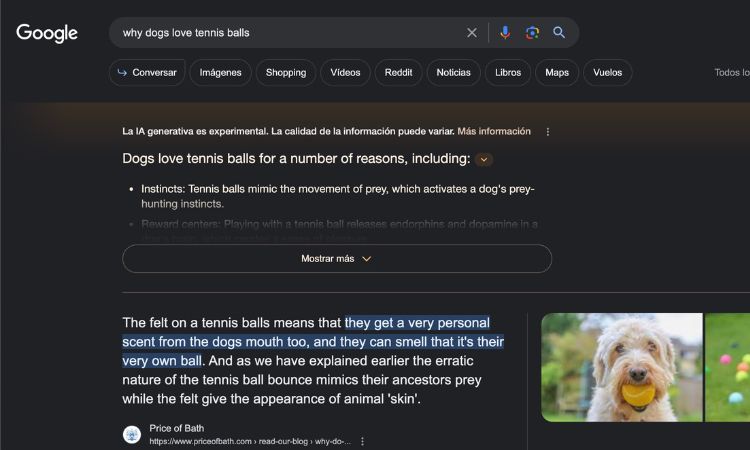Open three-dot menu beside Más información
The height and width of the screenshot is (450, 750).
[548, 132]
